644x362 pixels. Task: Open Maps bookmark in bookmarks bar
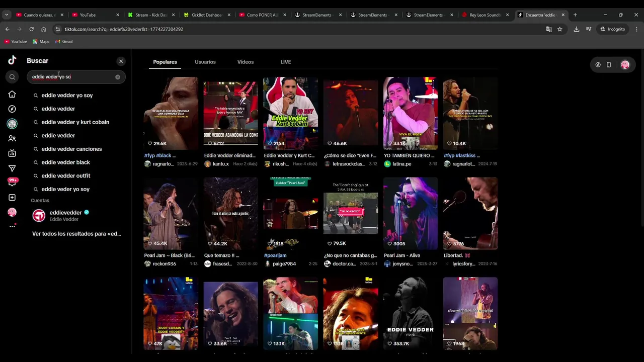coord(40,41)
